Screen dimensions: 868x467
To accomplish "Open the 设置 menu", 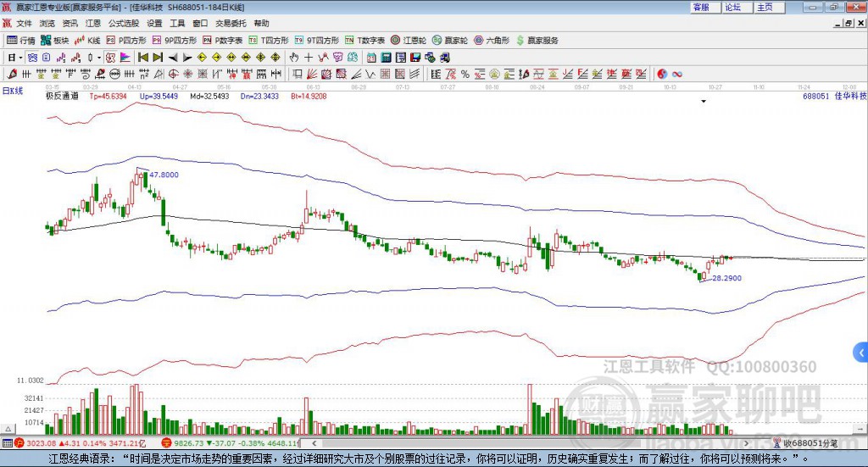I will tap(154, 23).
